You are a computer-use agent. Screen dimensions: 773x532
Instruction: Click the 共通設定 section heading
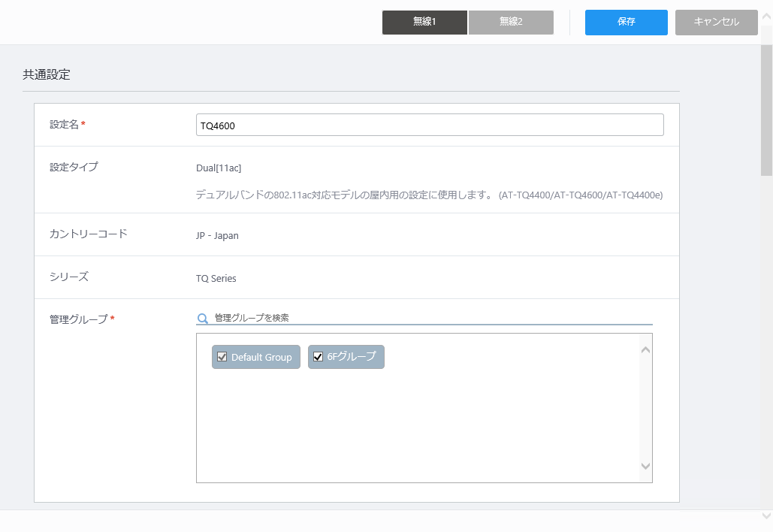point(47,75)
